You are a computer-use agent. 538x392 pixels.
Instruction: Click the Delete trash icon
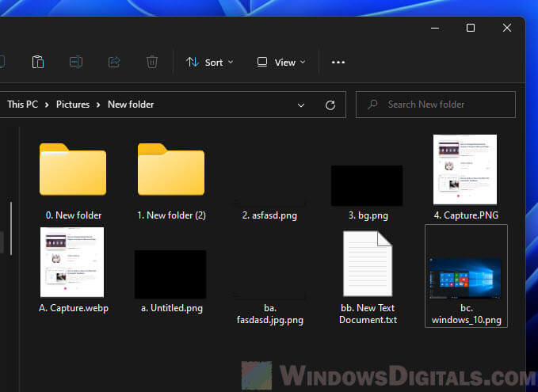point(152,62)
